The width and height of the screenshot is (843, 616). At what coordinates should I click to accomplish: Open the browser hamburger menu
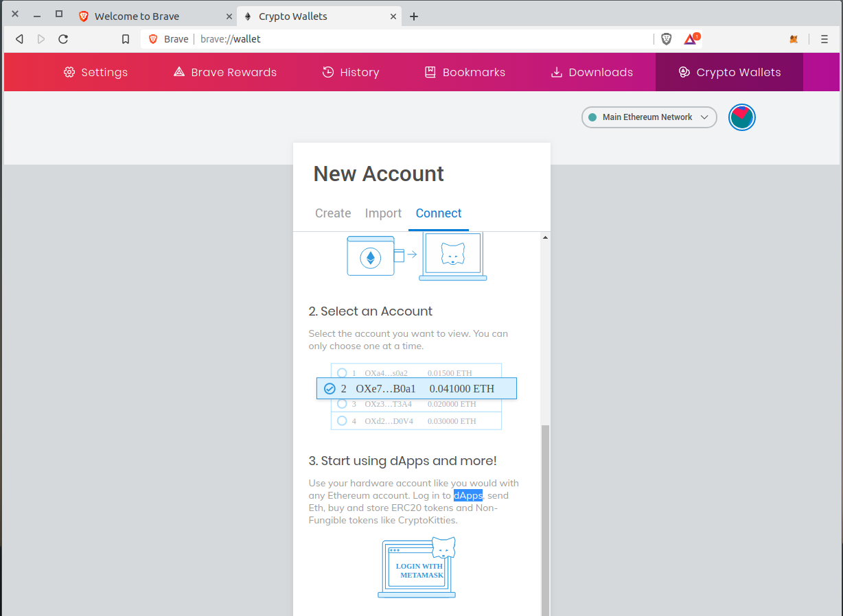[x=824, y=39]
